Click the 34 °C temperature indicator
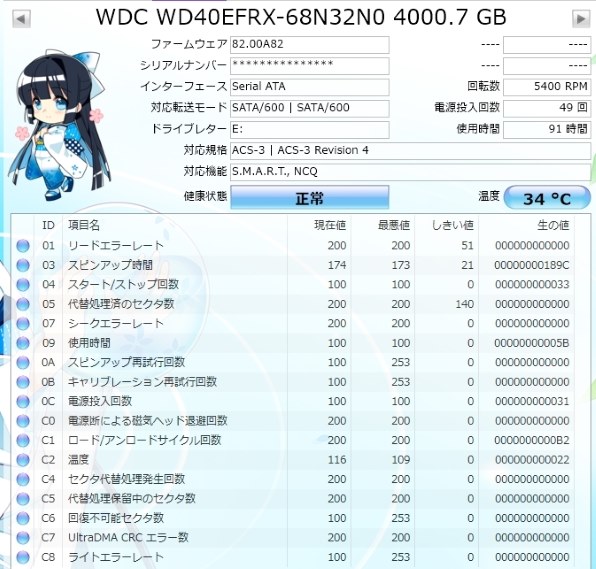 coord(547,198)
